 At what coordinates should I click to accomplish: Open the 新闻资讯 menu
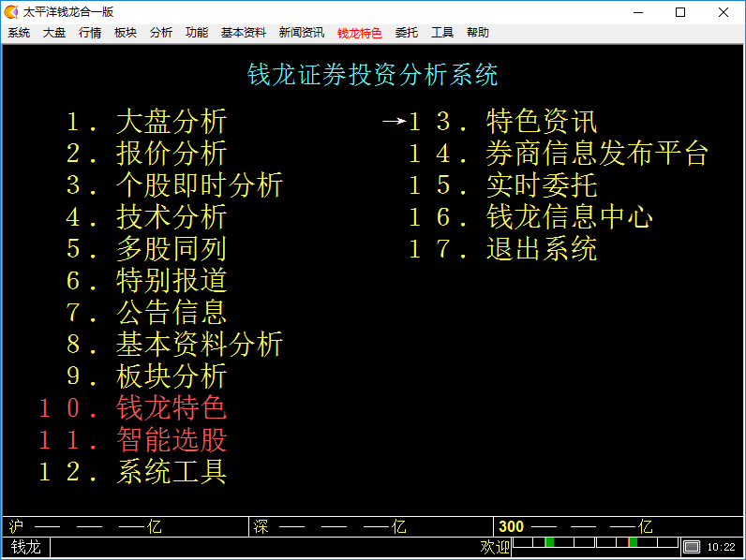point(302,33)
